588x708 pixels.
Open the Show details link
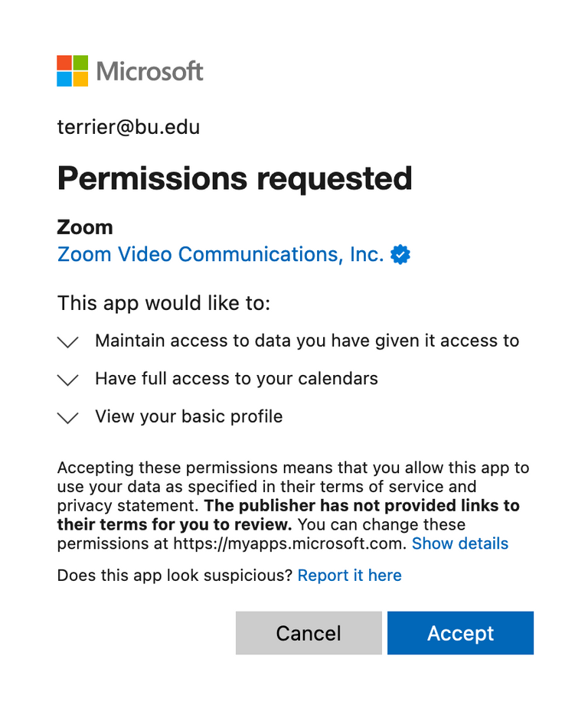coord(459,543)
